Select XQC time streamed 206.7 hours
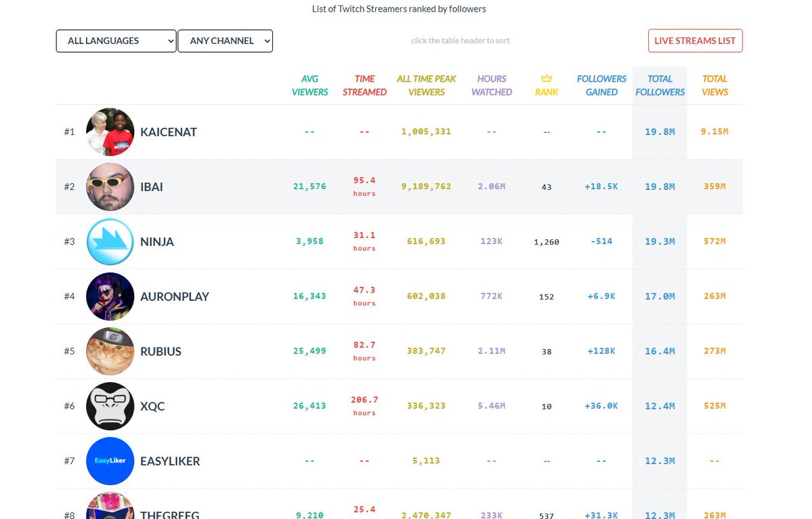 point(364,406)
